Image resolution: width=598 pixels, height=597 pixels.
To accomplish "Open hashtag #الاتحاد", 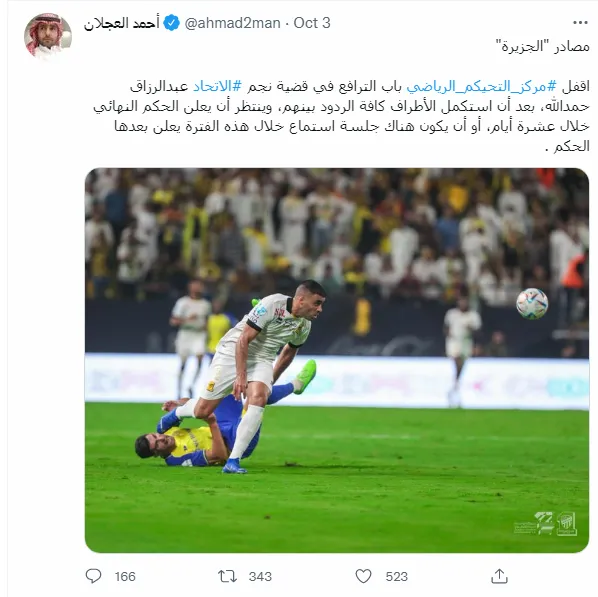I will tap(217, 86).
